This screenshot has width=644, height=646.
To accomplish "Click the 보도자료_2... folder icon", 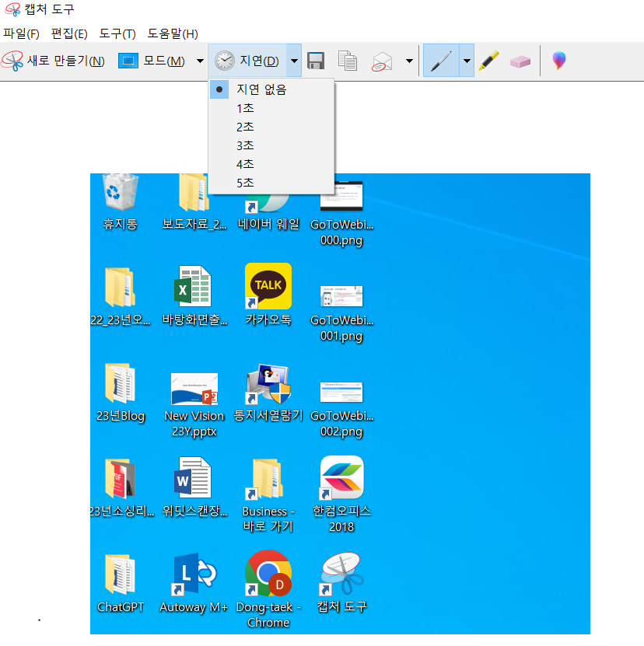I will coord(194,193).
